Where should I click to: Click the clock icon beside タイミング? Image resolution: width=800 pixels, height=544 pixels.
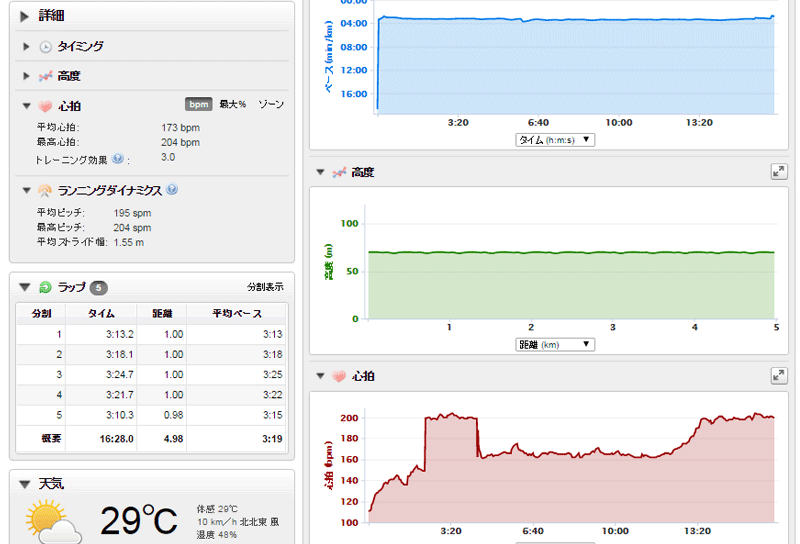point(45,46)
